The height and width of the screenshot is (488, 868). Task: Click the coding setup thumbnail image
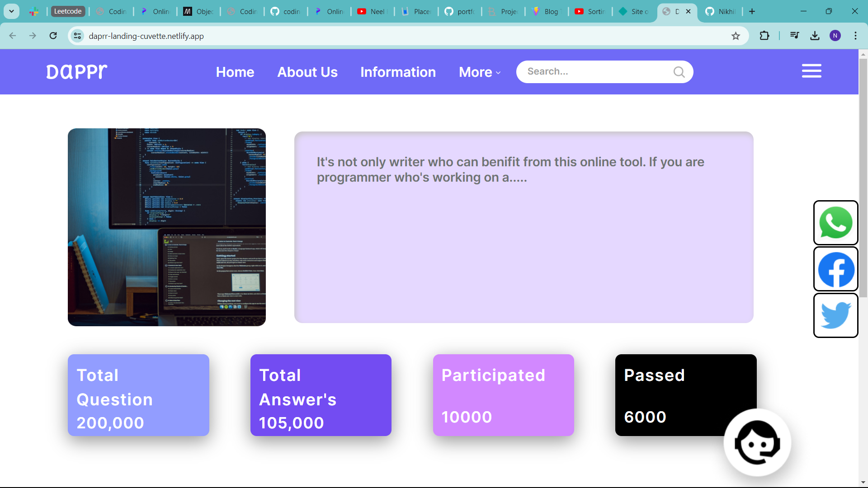click(x=167, y=227)
